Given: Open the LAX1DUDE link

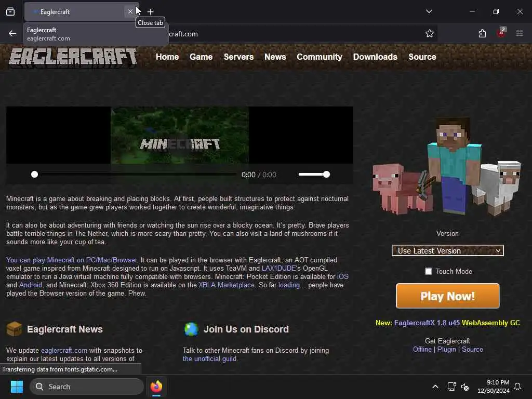Looking at the screenshot, I should (x=279, y=268).
